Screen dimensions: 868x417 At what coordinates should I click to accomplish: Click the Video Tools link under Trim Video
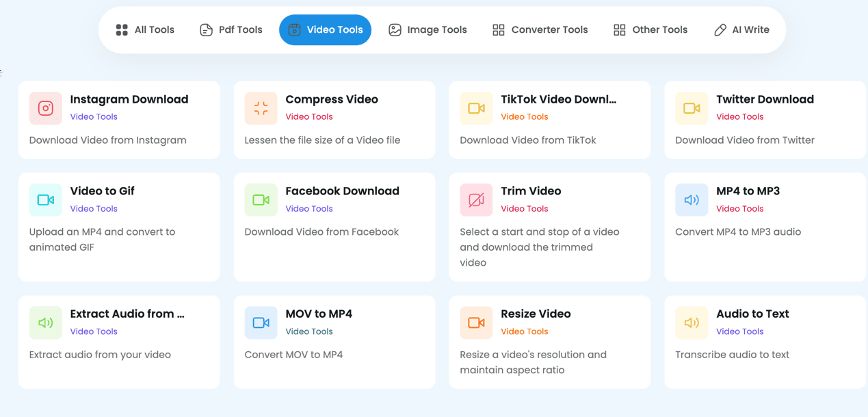(524, 209)
